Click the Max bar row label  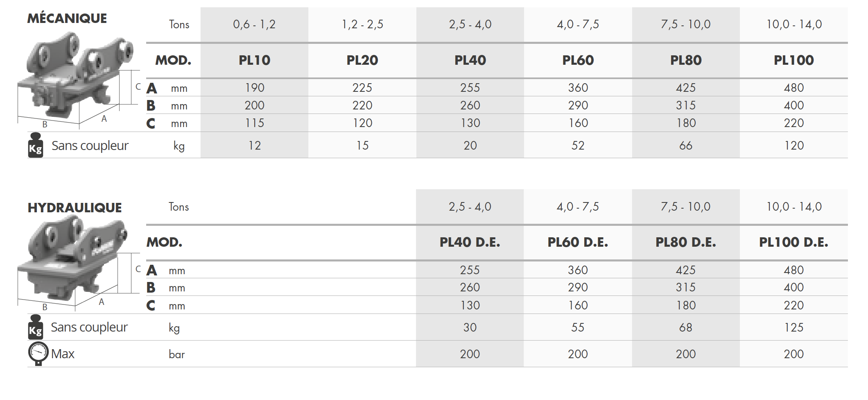pos(63,354)
